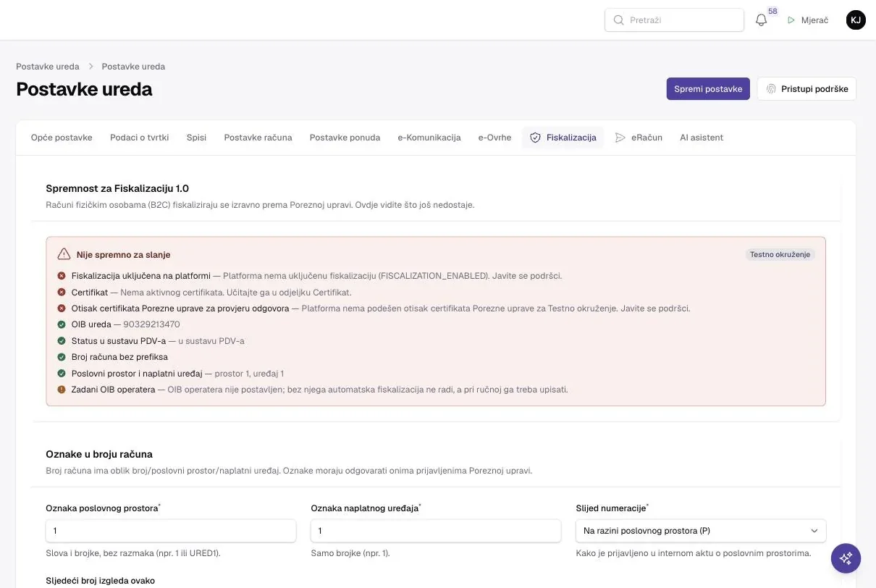Screen dimensions: 876x588
Task: Click first Postavke ureda breadcrumb link
Action: (x=48, y=67)
